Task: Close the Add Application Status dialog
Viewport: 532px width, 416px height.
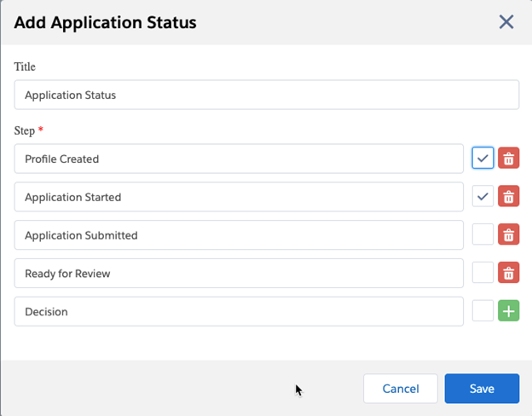Action: [506, 22]
